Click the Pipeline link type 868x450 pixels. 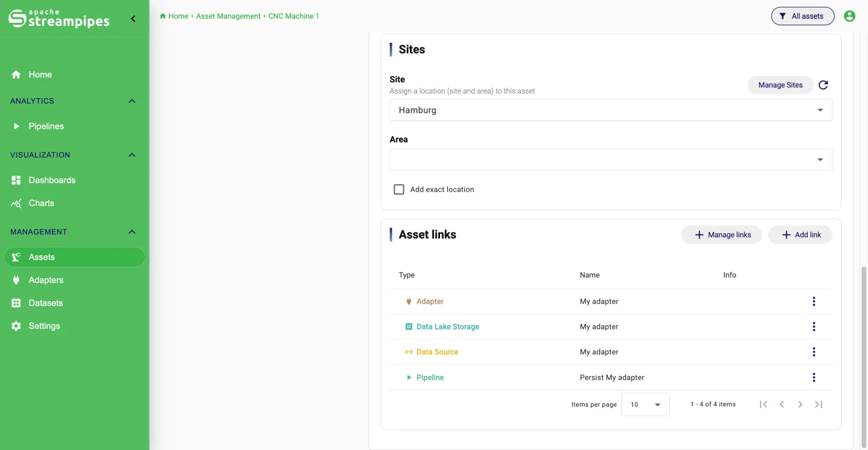click(x=430, y=377)
